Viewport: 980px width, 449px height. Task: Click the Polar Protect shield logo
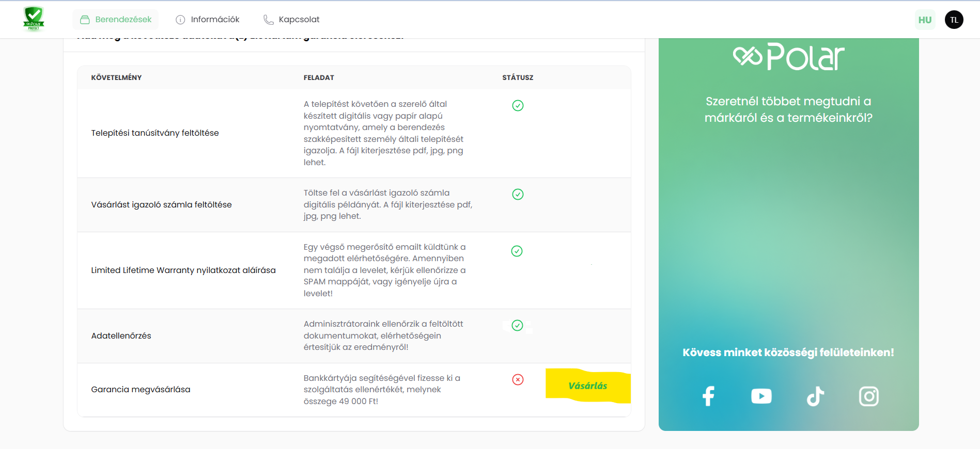34,19
